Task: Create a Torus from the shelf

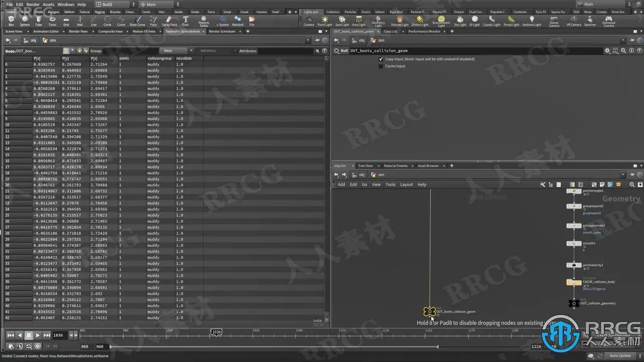Action: click(52, 21)
